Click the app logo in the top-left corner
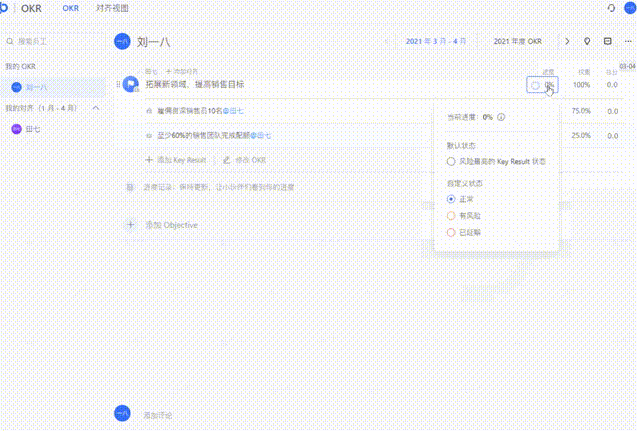This screenshot has height=431, width=637. [3, 8]
